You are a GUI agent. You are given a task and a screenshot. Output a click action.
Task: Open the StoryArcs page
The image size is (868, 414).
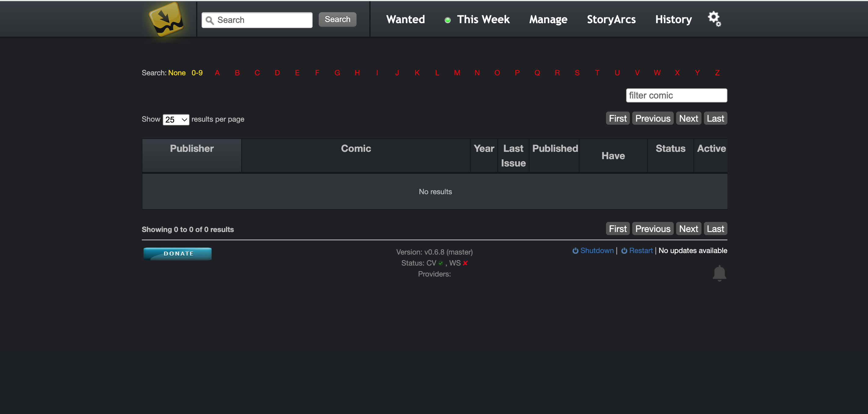[x=611, y=19]
